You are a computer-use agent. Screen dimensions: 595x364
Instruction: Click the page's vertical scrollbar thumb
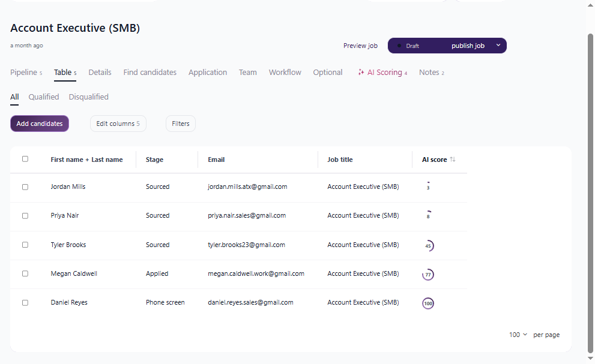tap(590, 192)
